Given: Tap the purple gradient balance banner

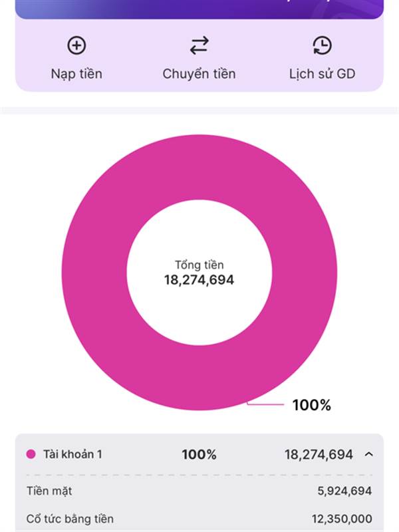Looking at the screenshot, I should 199,9.
